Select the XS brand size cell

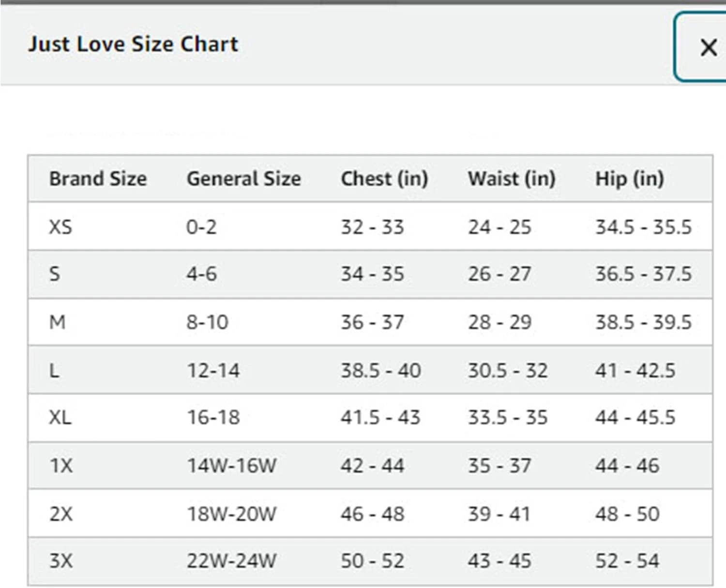click(60, 226)
